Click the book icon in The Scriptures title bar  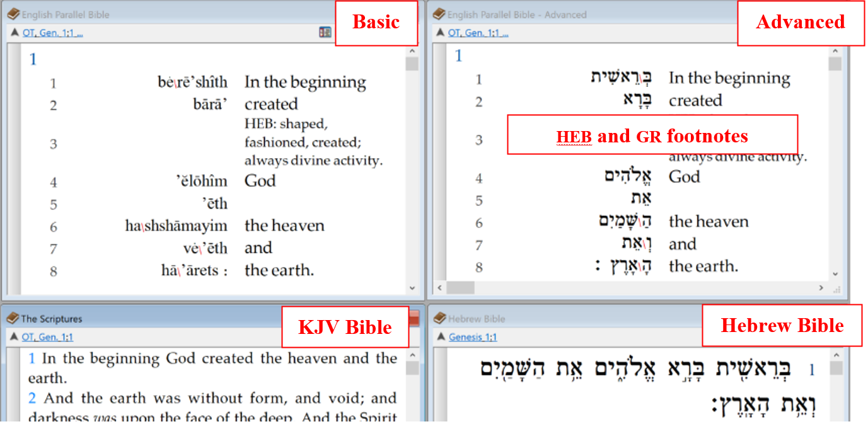[x=12, y=318]
